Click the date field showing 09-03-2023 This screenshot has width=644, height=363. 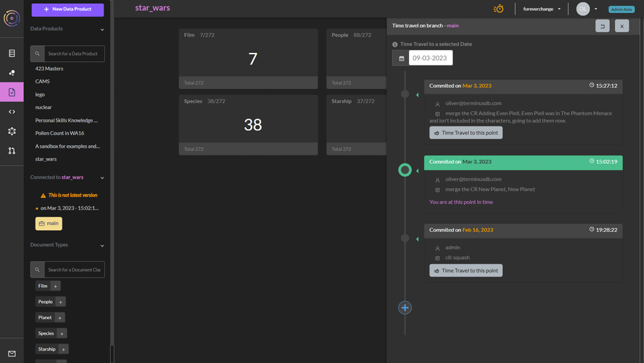tap(430, 58)
